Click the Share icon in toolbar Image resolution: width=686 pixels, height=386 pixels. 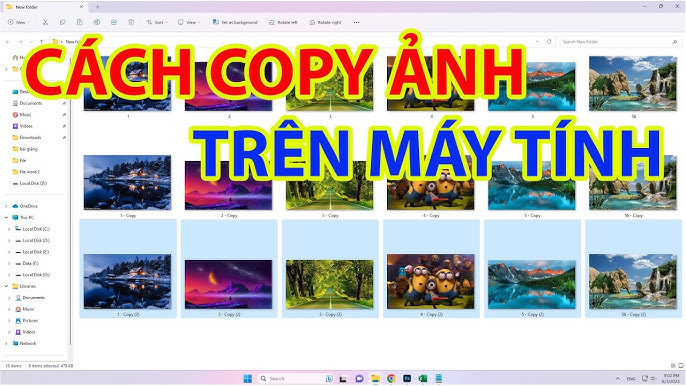pos(114,22)
